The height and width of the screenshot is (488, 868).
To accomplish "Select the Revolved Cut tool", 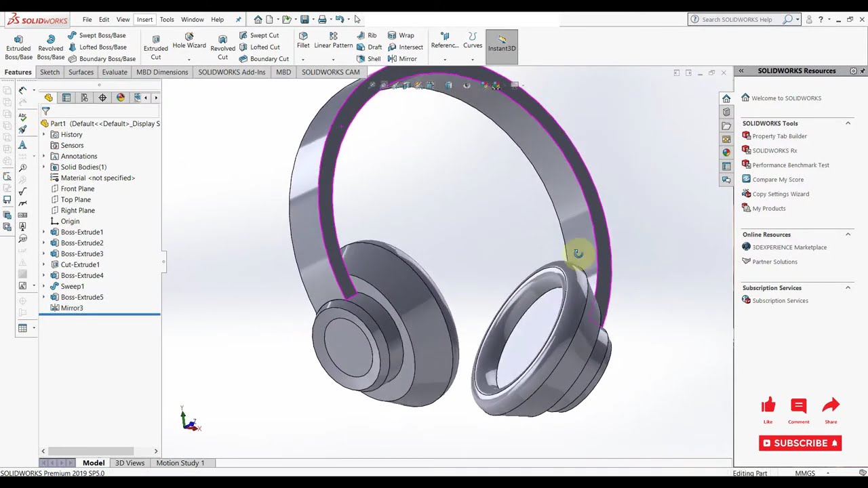I will point(222,47).
